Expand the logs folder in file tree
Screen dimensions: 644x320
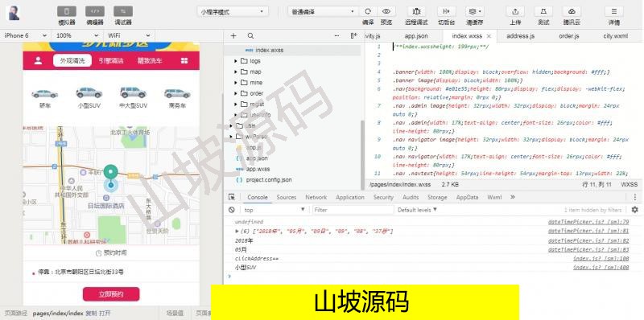(236, 61)
